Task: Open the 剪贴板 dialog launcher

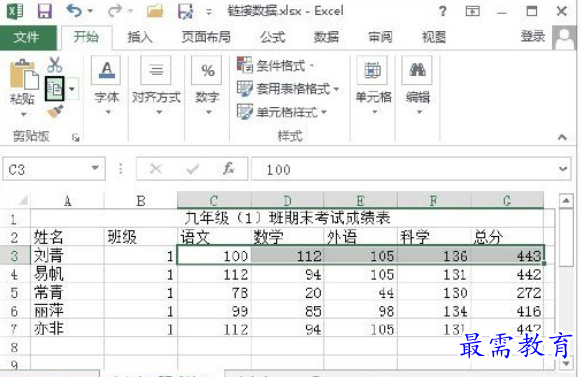Action: pyautogui.click(x=76, y=138)
